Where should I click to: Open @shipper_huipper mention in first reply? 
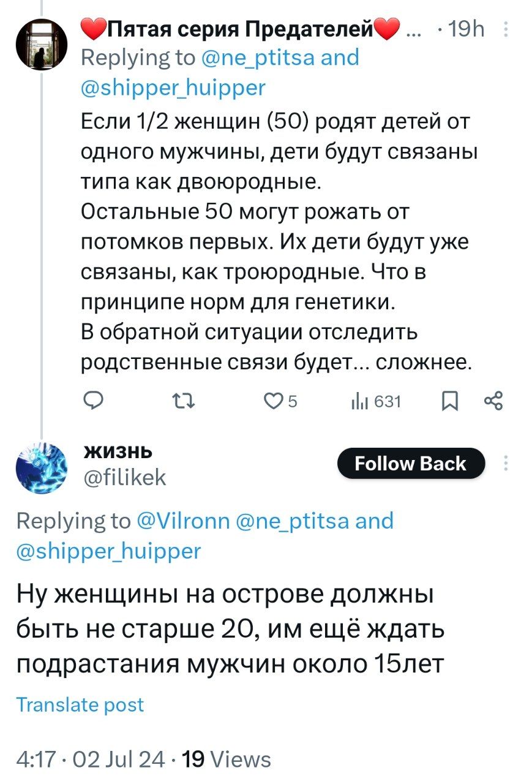point(173,88)
